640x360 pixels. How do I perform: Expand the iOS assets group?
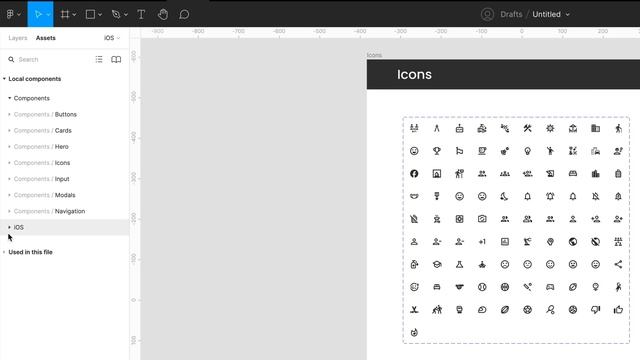tap(9, 227)
